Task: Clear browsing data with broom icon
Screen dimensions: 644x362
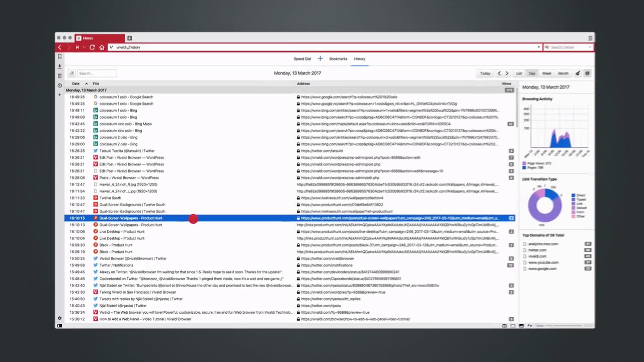Action: 578,73
